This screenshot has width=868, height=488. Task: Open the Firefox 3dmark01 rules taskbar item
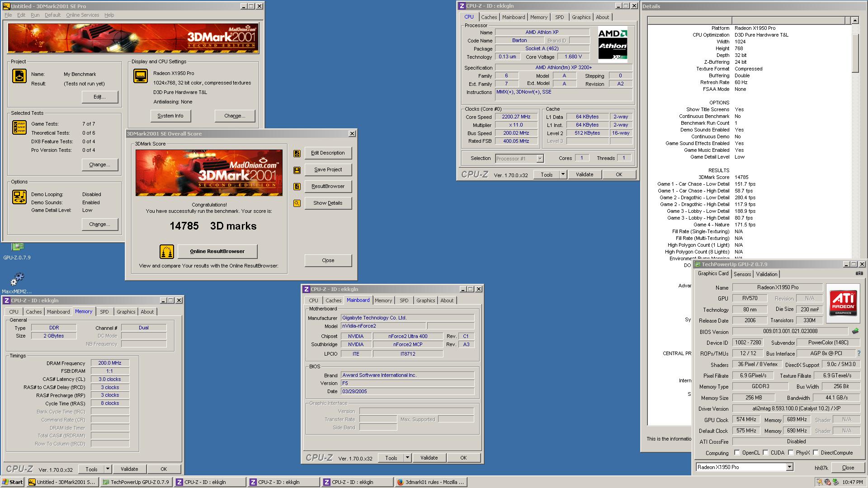430,482
